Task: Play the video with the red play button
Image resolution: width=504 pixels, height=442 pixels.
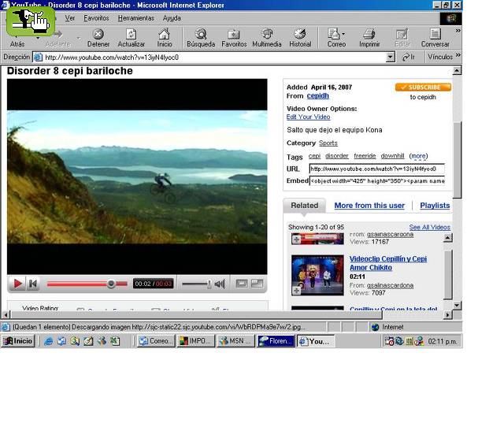Action: pyautogui.click(x=17, y=284)
